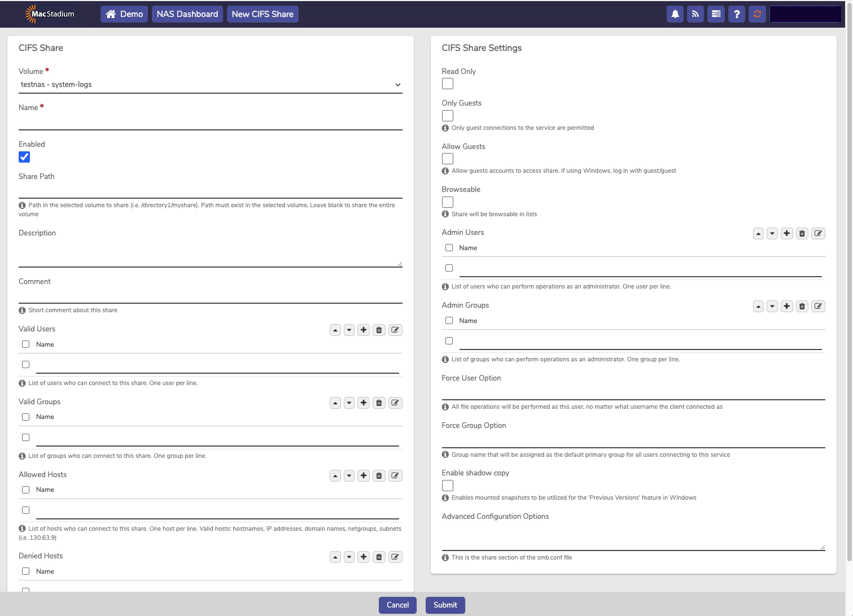Click the orange refresh icon in the navbar
853x616 pixels.
[757, 14]
